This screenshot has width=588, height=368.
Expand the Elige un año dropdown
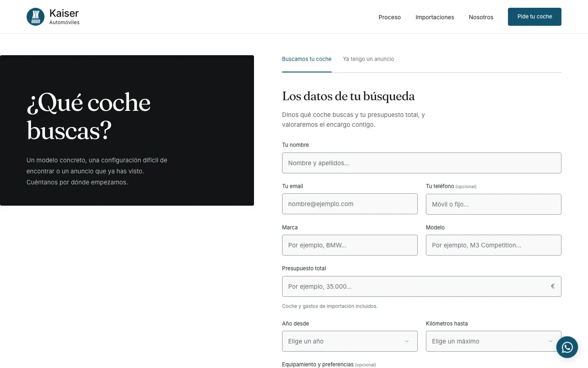350,341
